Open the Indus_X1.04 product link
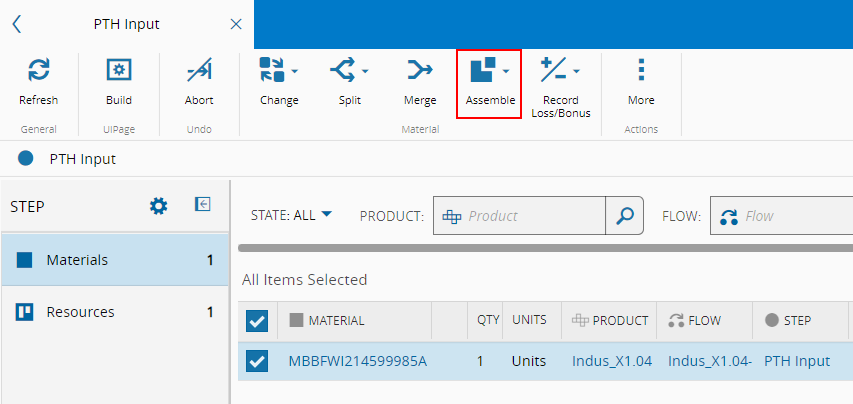Screen dimensions: 853x404 coord(612,361)
